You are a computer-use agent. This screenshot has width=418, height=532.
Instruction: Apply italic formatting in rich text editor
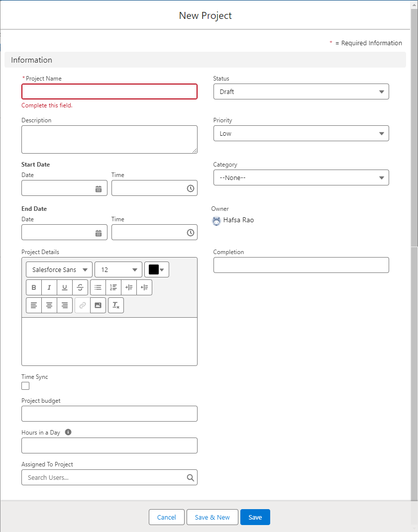point(49,287)
